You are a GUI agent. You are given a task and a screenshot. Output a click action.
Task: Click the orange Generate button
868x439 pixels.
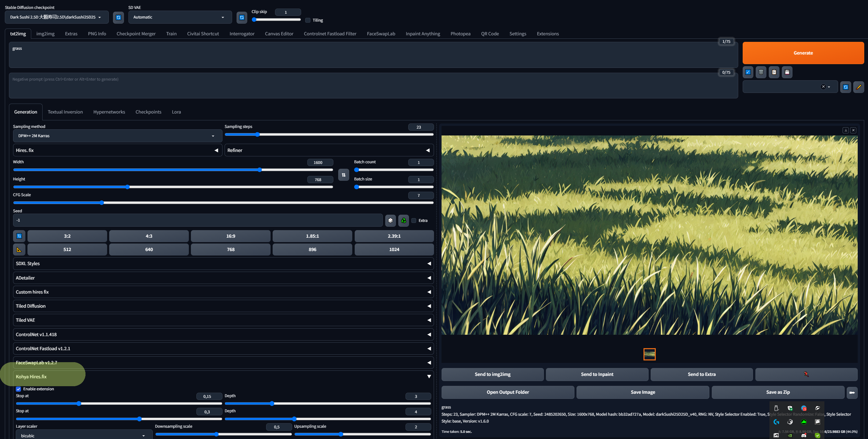803,53
